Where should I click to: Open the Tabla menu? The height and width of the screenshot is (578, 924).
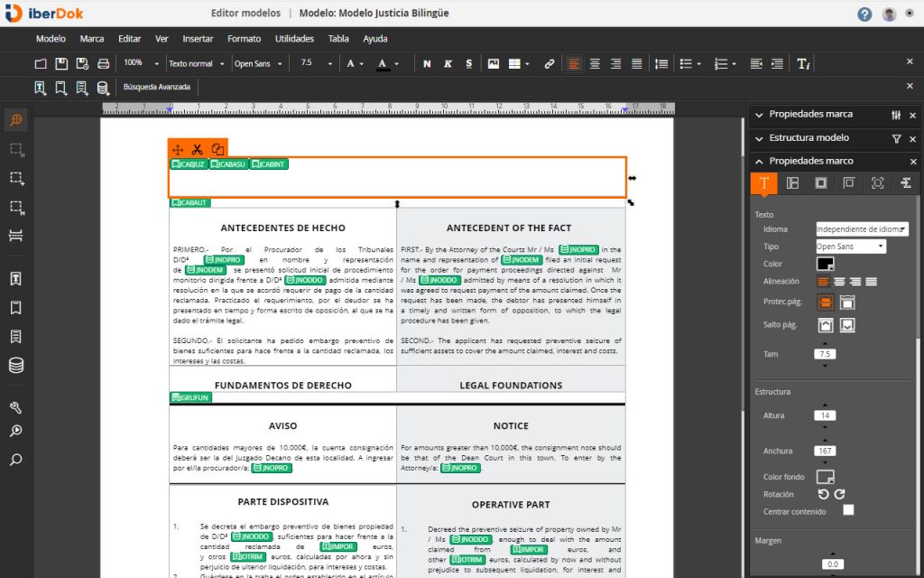click(x=338, y=39)
